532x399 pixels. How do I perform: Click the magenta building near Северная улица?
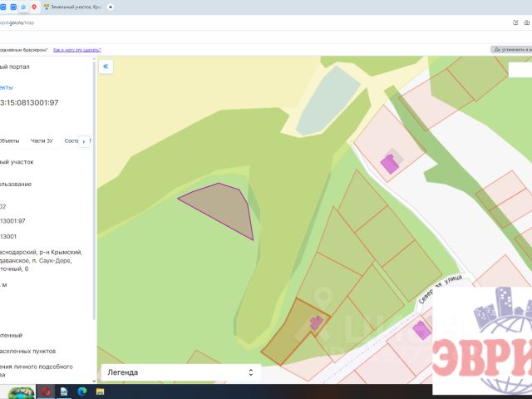[x=421, y=330]
